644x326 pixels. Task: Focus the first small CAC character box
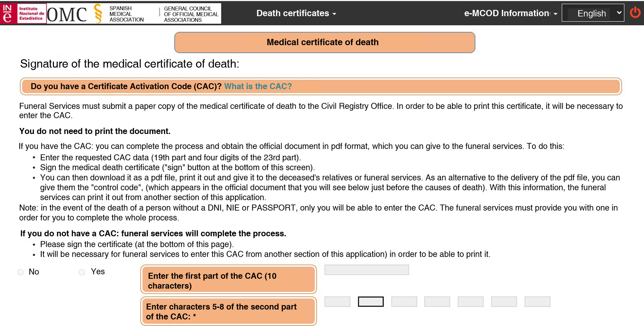[x=337, y=301]
